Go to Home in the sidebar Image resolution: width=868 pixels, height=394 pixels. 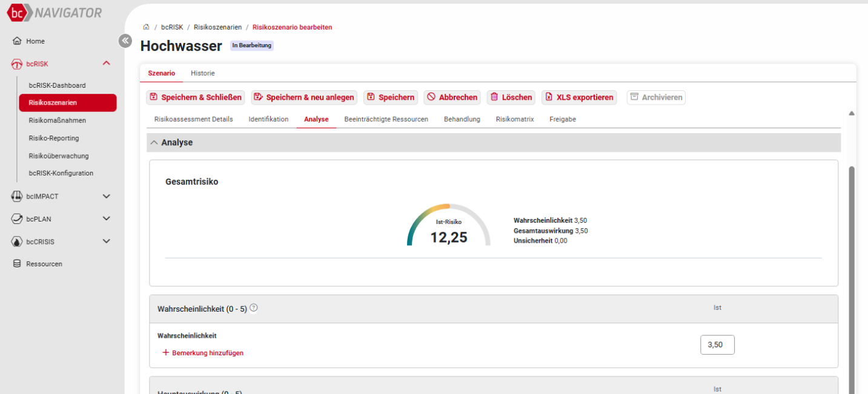click(x=35, y=41)
